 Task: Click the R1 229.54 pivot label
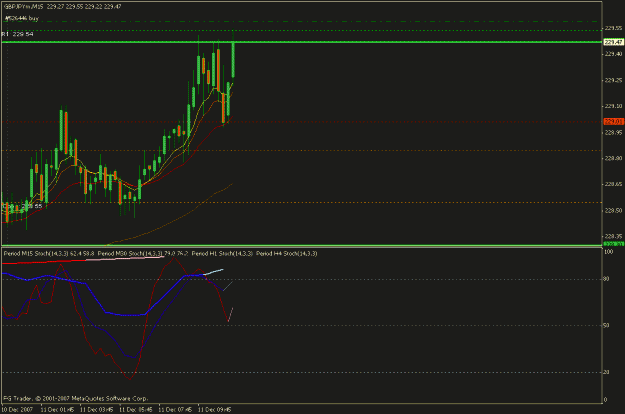click(18, 34)
